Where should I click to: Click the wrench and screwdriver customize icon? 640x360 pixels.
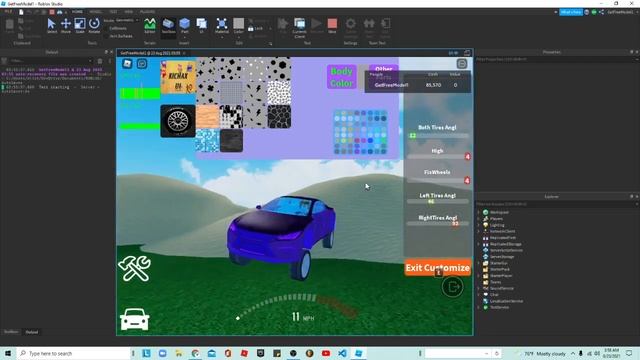point(134,268)
